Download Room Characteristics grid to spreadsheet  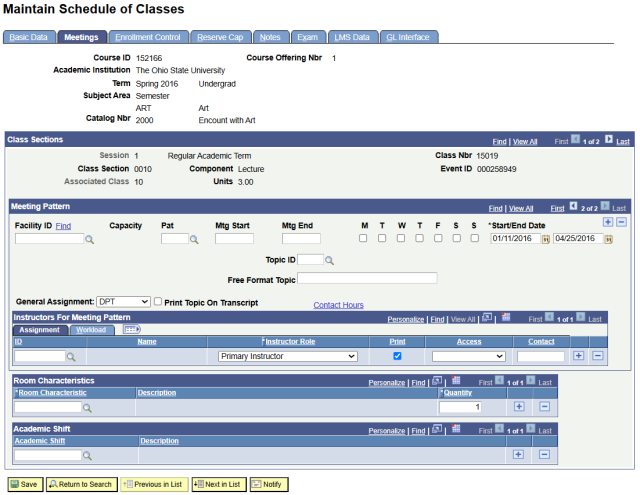pos(456,381)
